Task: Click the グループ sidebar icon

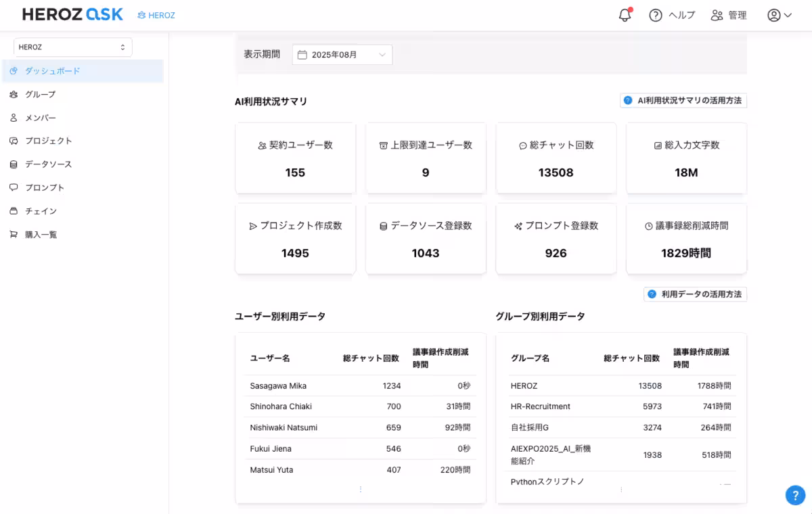Action: (x=14, y=94)
